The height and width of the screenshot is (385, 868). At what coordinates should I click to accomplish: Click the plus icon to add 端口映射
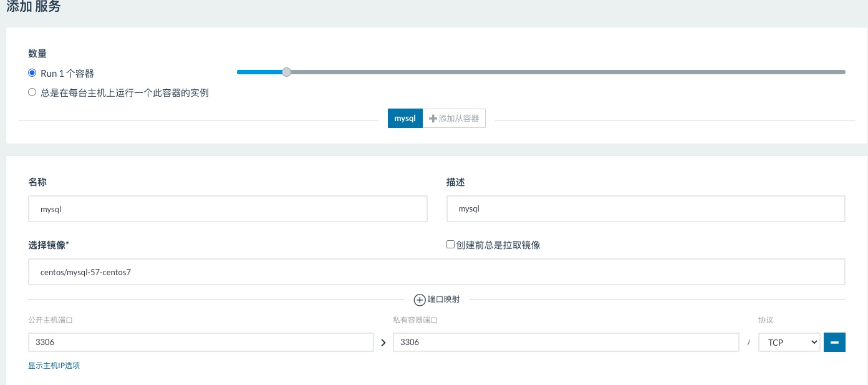point(420,300)
